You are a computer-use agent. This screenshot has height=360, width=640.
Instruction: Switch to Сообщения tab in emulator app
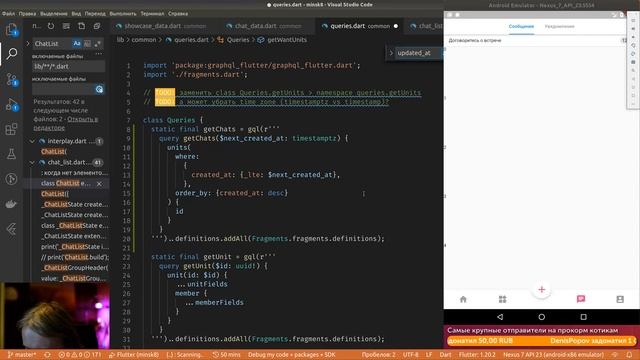(x=521, y=26)
